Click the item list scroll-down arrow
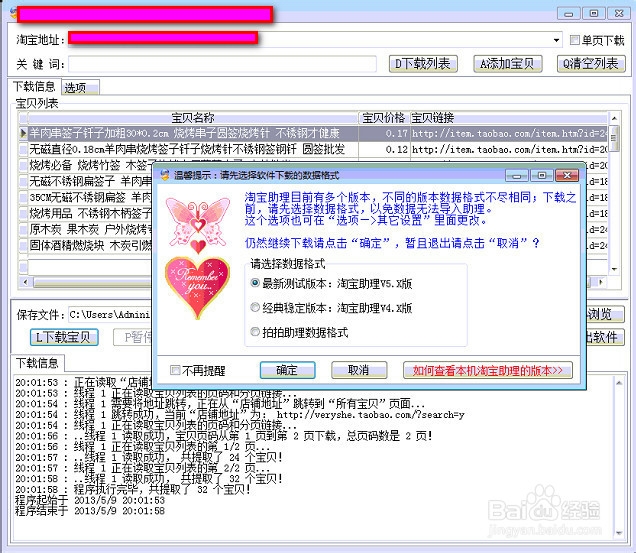 pyautogui.click(x=614, y=269)
